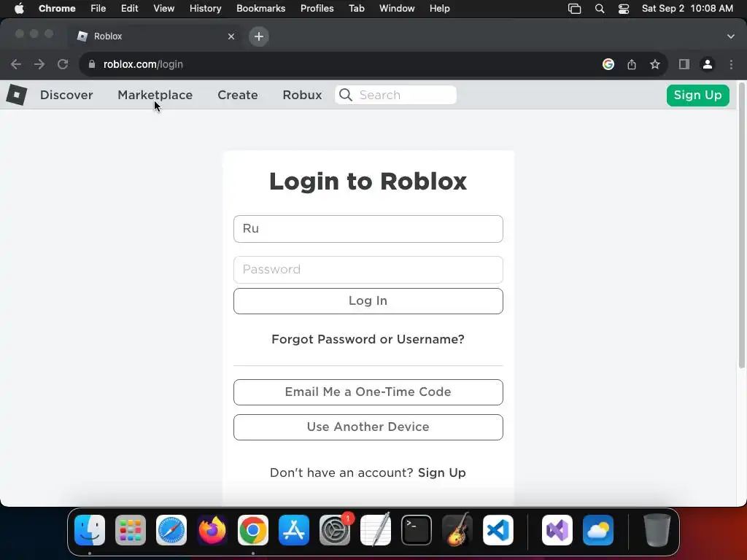
Task: Open the Profiles menu
Action: [x=317, y=9]
